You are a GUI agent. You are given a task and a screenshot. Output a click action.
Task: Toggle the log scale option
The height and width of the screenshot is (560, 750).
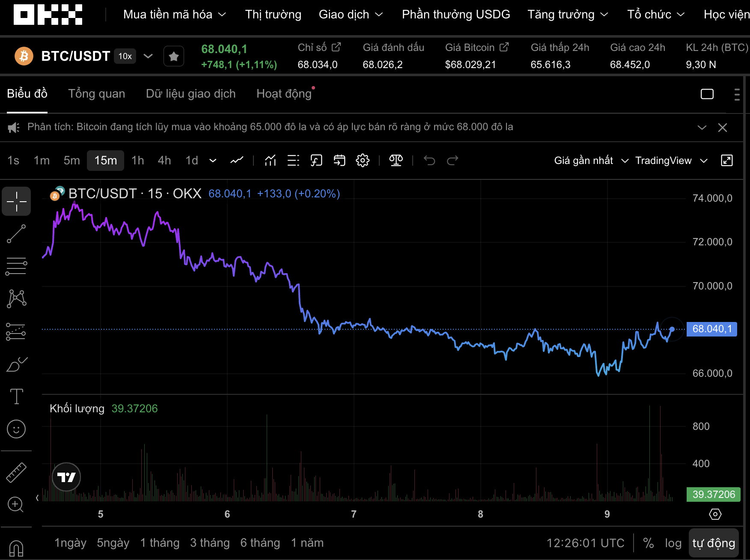click(x=673, y=543)
